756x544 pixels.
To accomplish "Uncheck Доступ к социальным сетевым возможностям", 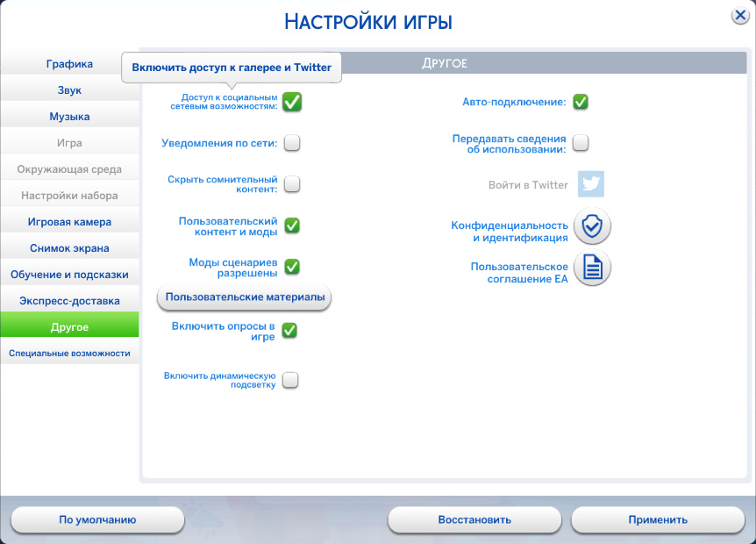I will (292, 102).
